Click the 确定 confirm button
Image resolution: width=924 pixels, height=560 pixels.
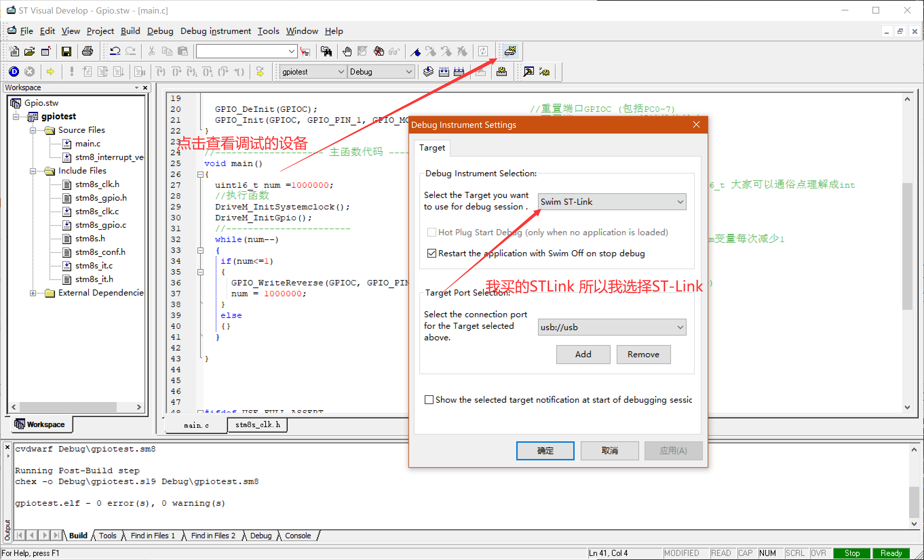(544, 451)
